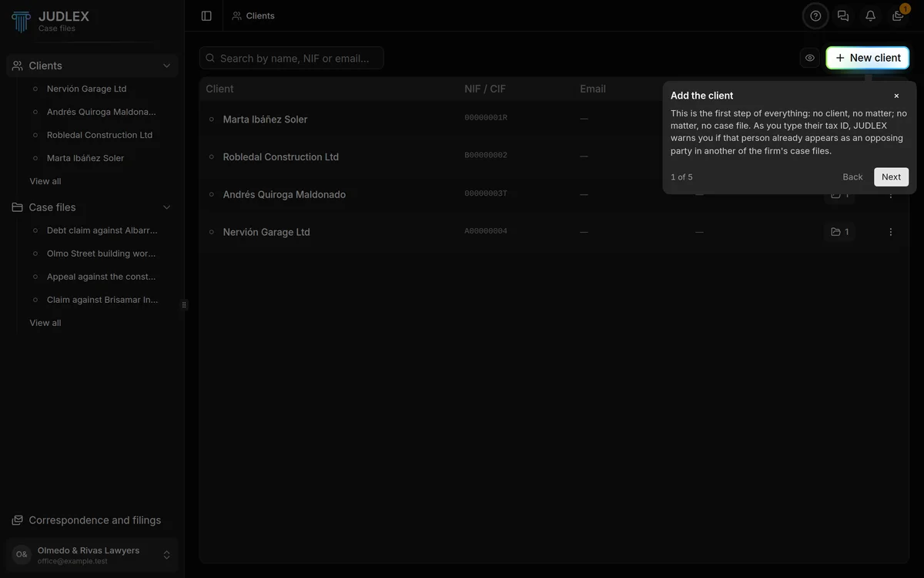Open Marta Ibáñez Soler table row

click(x=554, y=119)
